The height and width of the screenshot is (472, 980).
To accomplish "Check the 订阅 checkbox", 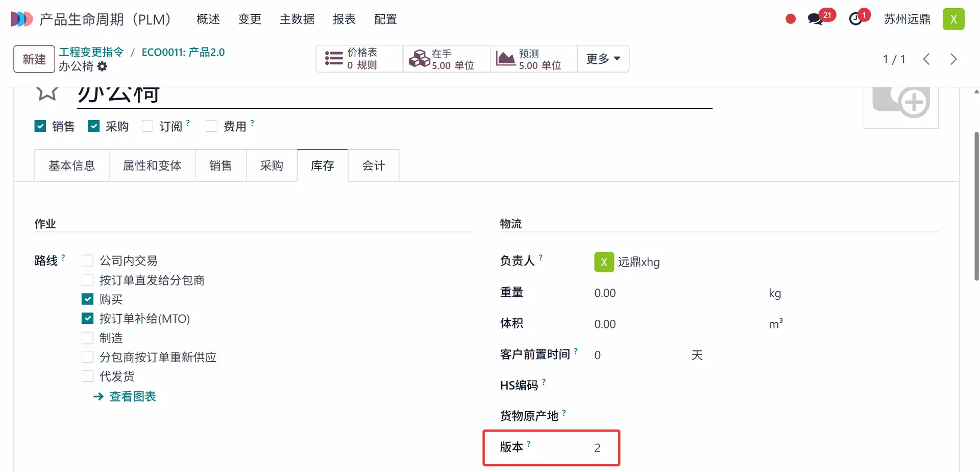I will [148, 126].
